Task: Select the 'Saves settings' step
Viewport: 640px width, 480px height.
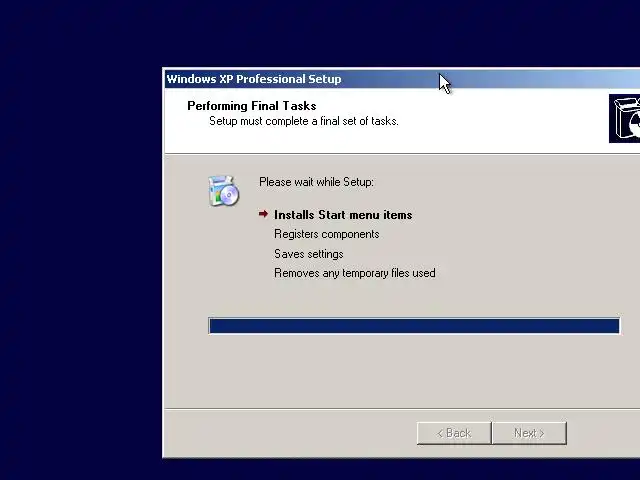Action: coord(309,254)
